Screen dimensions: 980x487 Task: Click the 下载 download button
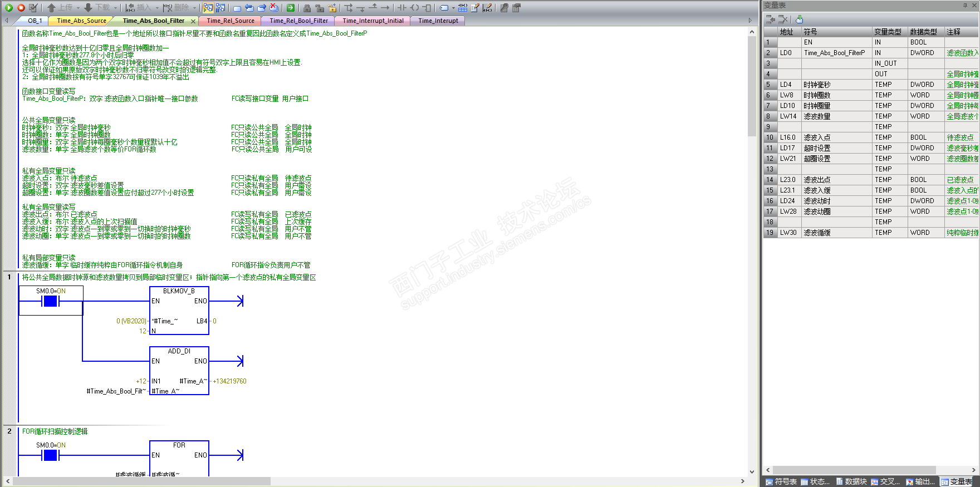[x=97, y=8]
